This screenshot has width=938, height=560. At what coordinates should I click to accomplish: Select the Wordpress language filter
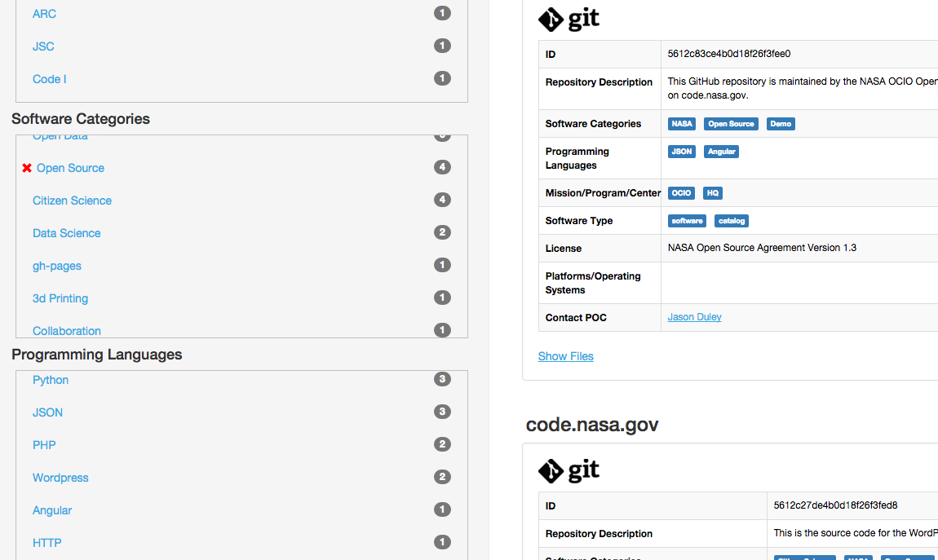60,478
